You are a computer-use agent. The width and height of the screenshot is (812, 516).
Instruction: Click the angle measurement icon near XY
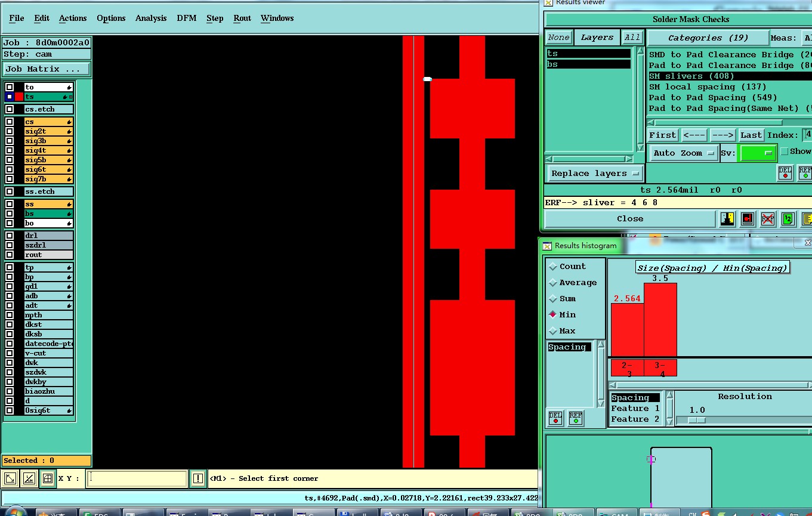click(29, 478)
